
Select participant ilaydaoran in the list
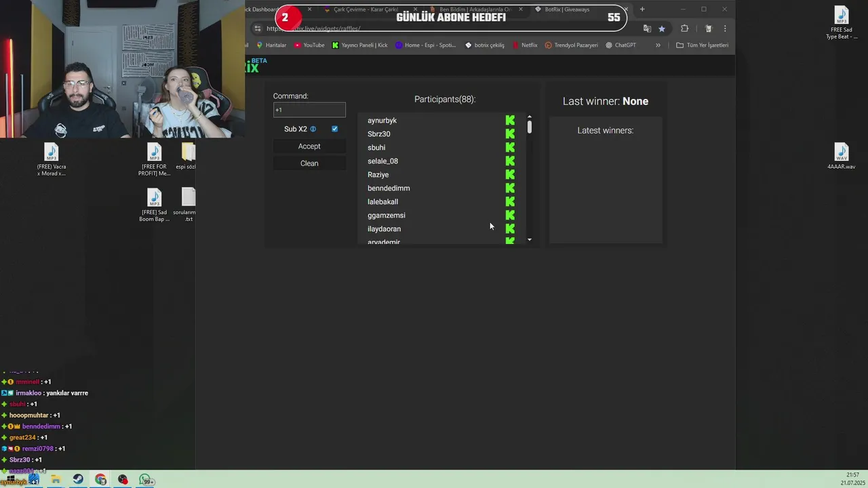click(384, 229)
